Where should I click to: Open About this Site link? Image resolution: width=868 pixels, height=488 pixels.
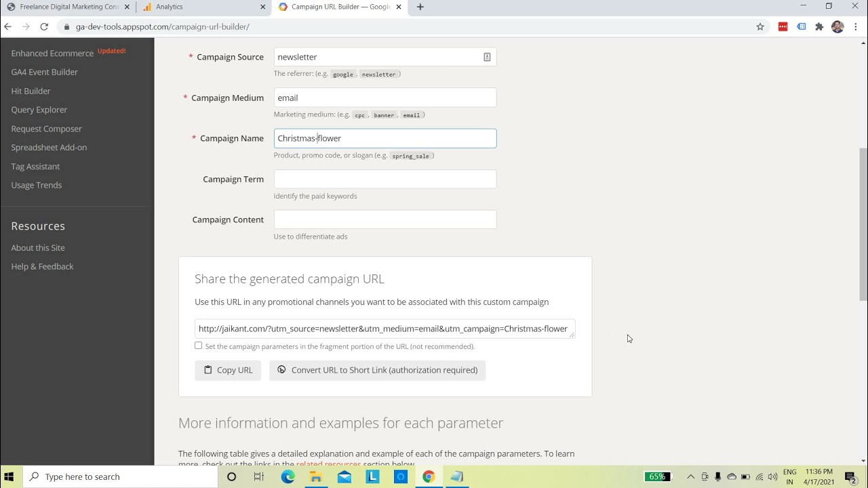tap(38, 247)
